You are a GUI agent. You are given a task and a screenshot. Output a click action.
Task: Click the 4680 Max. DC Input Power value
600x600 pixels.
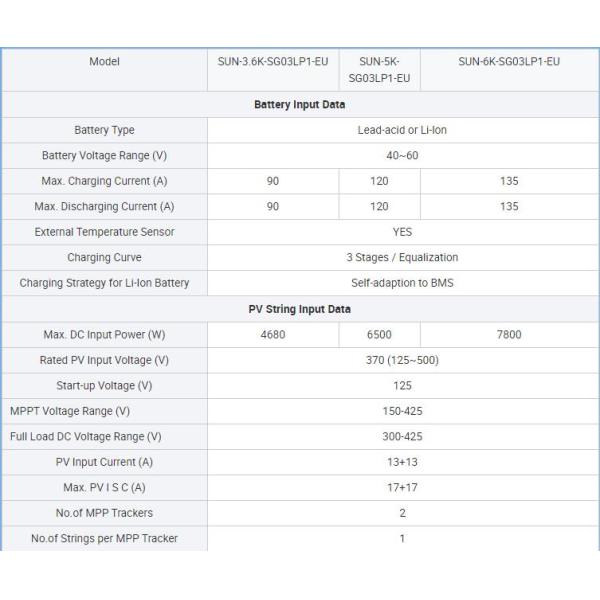pyautogui.click(x=273, y=334)
